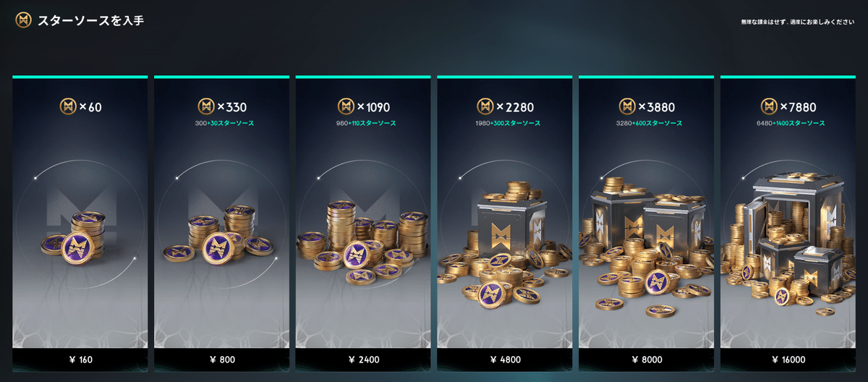Click the coin icon beside ×330
This screenshot has height=382, width=868.
click(206, 107)
